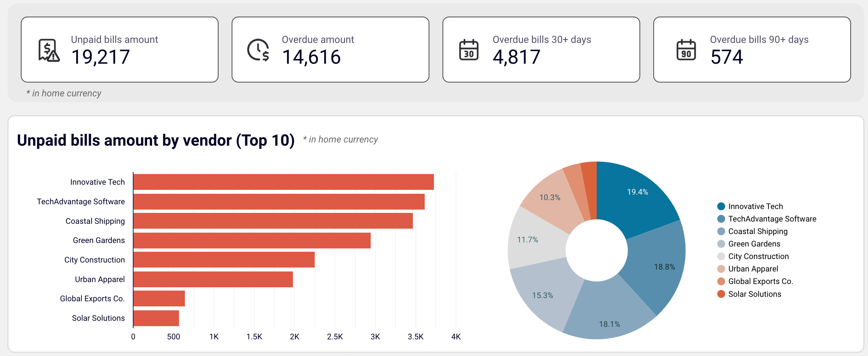The image size is (868, 356).
Task: Click the Global Exports Co. bar
Action: pyautogui.click(x=159, y=298)
